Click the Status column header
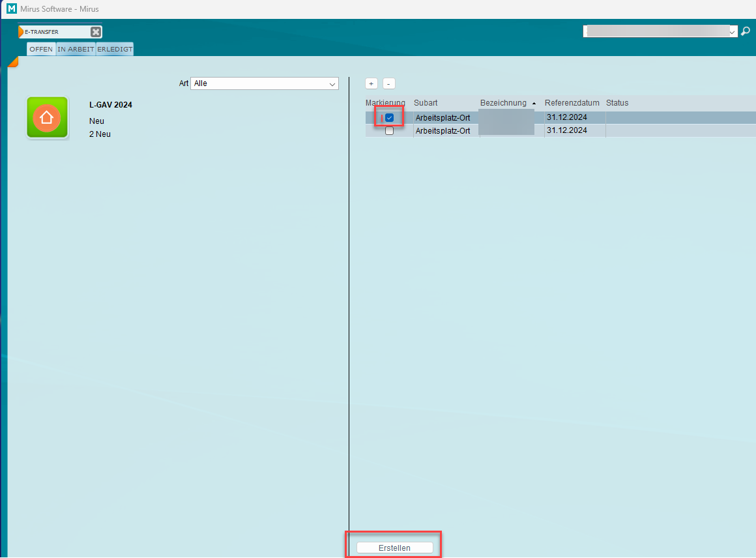The height and width of the screenshot is (558, 756). tap(617, 103)
